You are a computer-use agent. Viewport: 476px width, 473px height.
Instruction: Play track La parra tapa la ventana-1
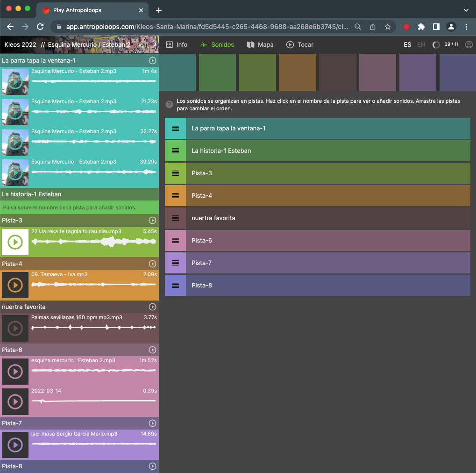[x=152, y=61]
